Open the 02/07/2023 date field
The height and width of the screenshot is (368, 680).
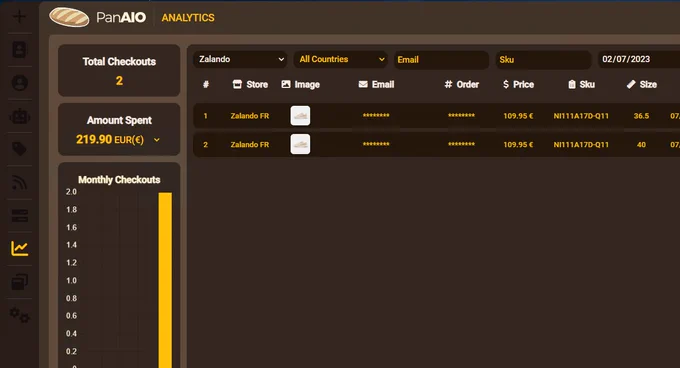639,59
